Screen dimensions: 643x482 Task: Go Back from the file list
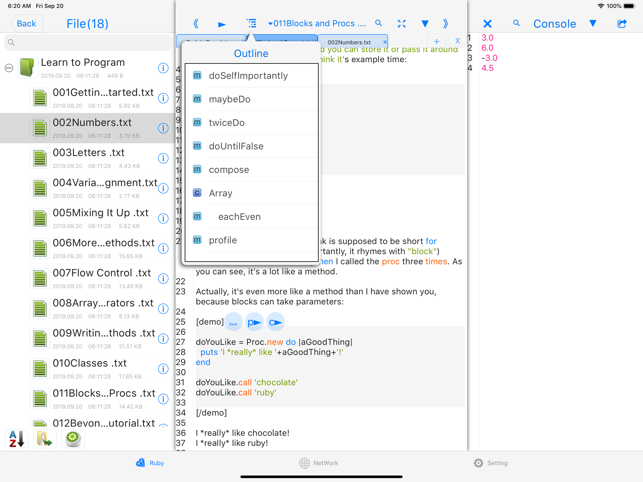coord(26,24)
